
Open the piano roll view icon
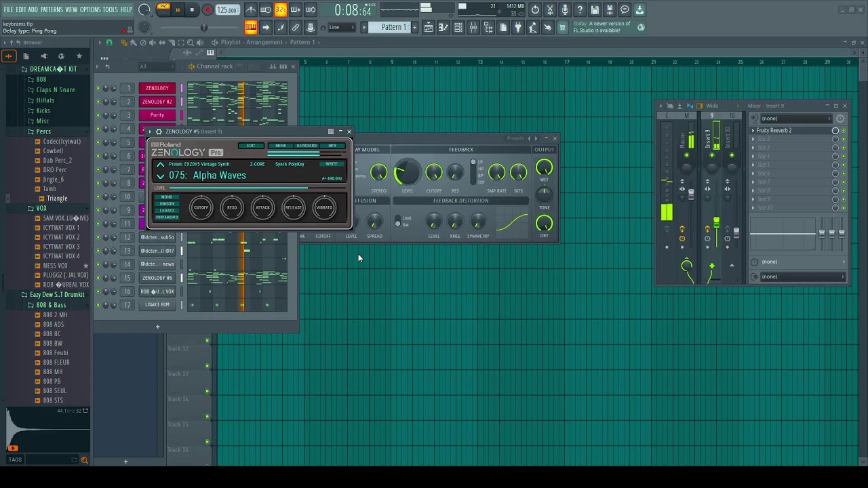pyautogui.click(x=443, y=27)
